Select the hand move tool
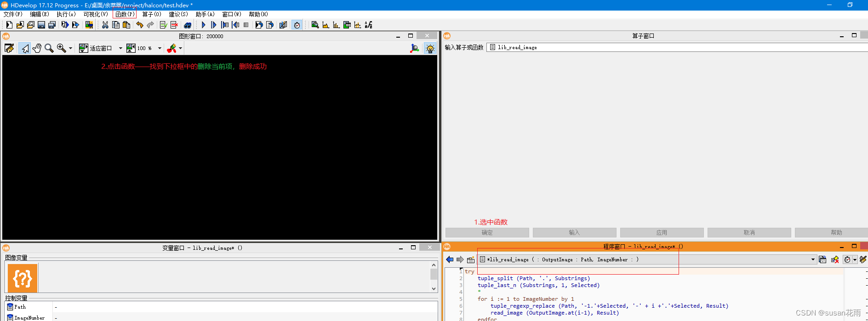The height and width of the screenshot is (321, 868). 37,48
